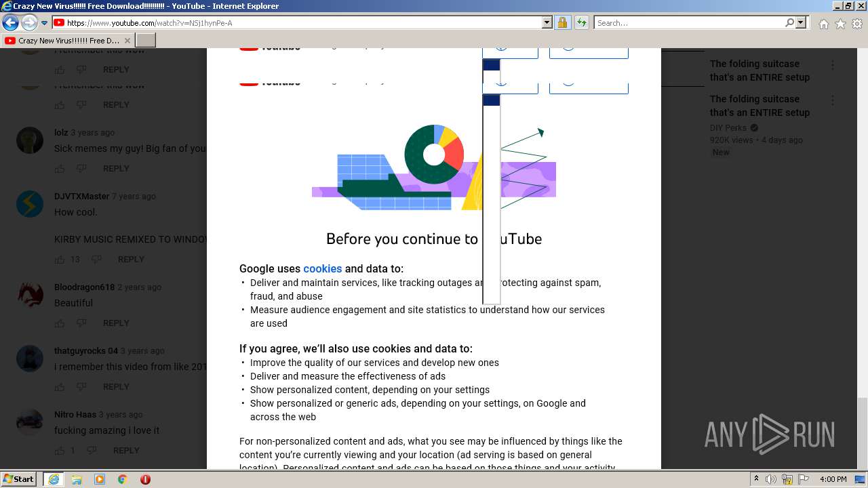Follow the blue cookies link
The width and height of the screenshot is (868, 488).
[x=322, y=268]
